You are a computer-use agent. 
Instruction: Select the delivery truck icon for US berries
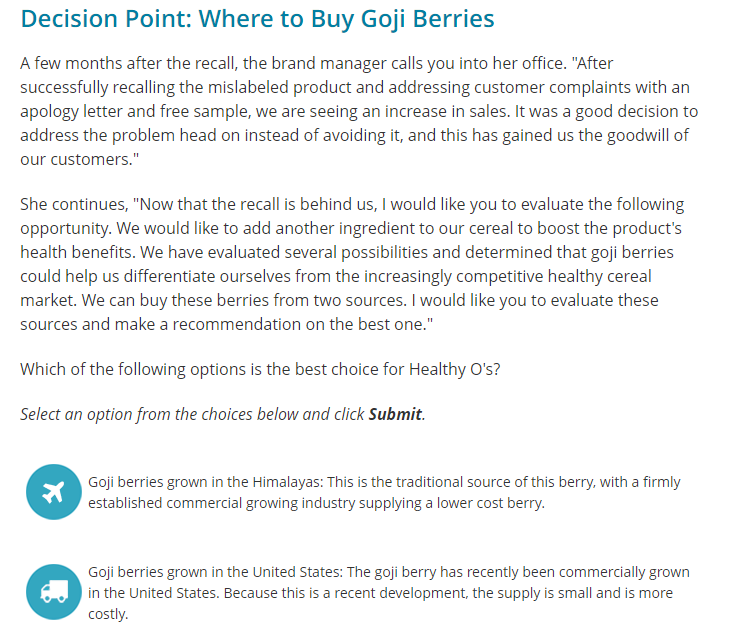[53, 592]
